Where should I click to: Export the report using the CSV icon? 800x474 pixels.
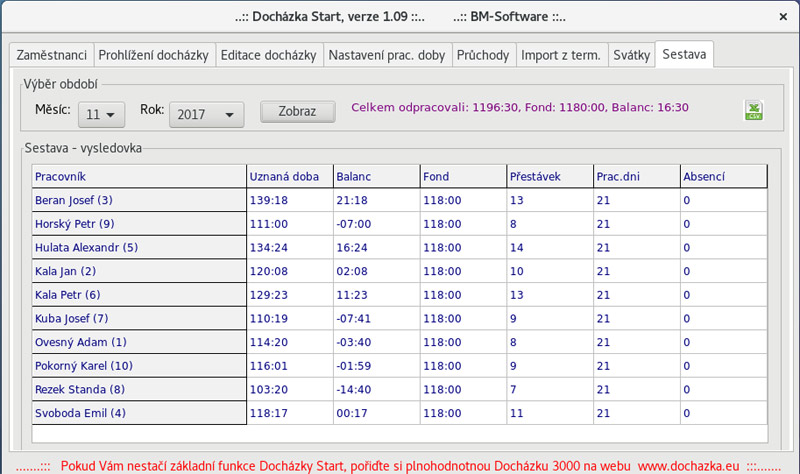point(753,111)
